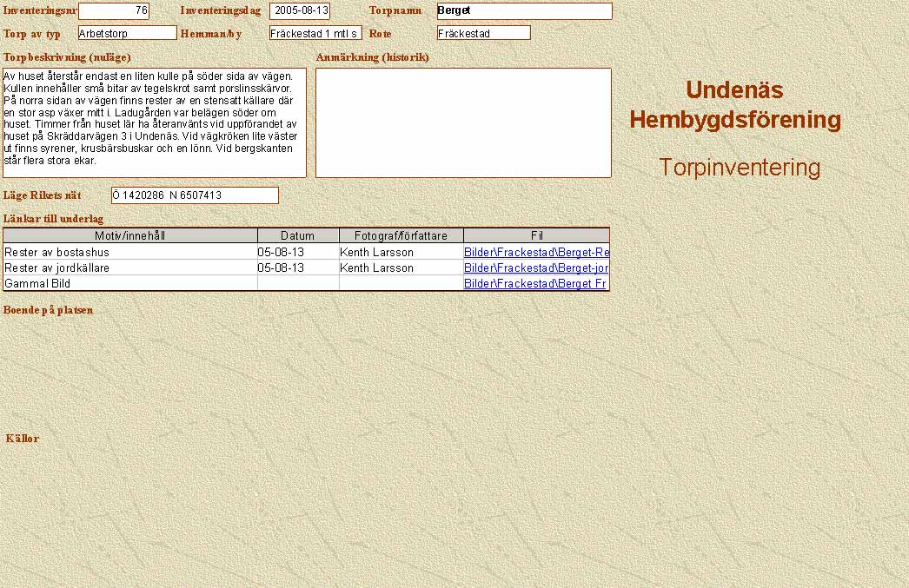Select the Rester av jordkällare cell

130,268
